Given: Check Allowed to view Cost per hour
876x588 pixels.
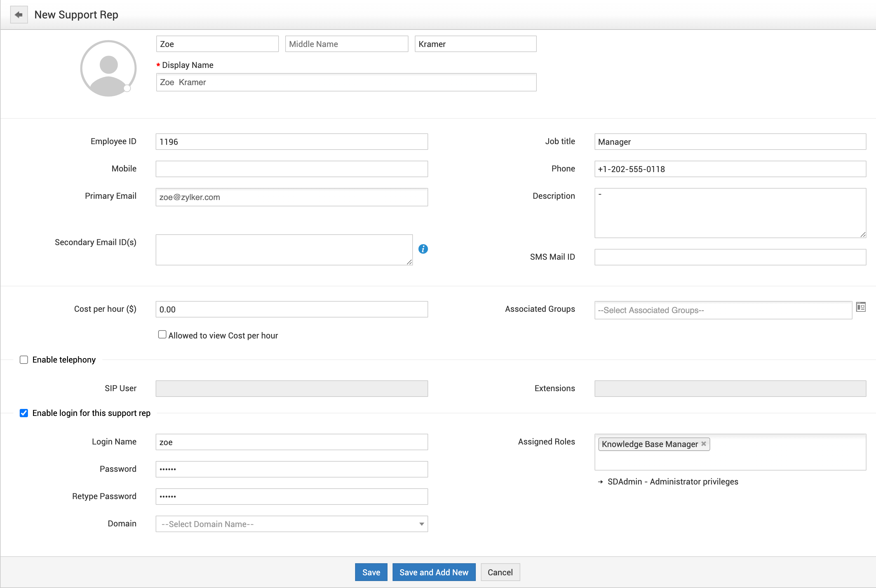Looking at the screenshot, I should coord(162,335).
